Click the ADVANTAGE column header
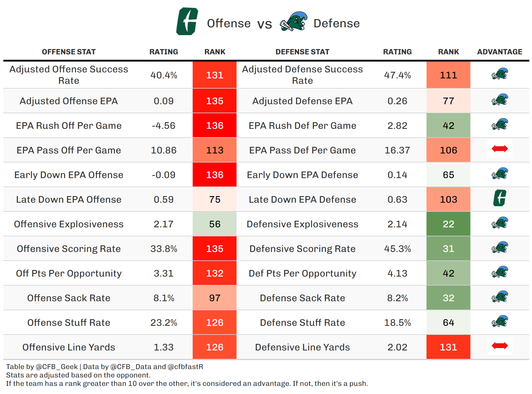Screen dimensions: 532x394 500,52
